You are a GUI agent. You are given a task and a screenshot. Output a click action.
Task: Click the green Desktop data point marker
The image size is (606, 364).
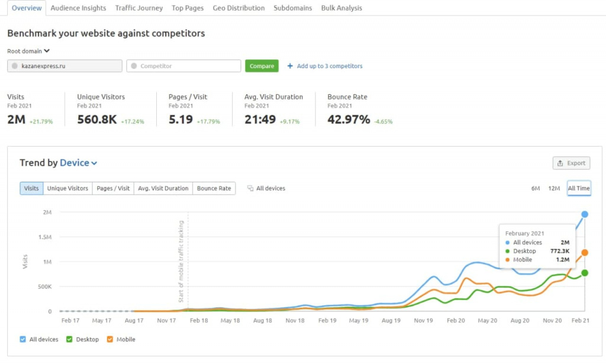point(585,273)
